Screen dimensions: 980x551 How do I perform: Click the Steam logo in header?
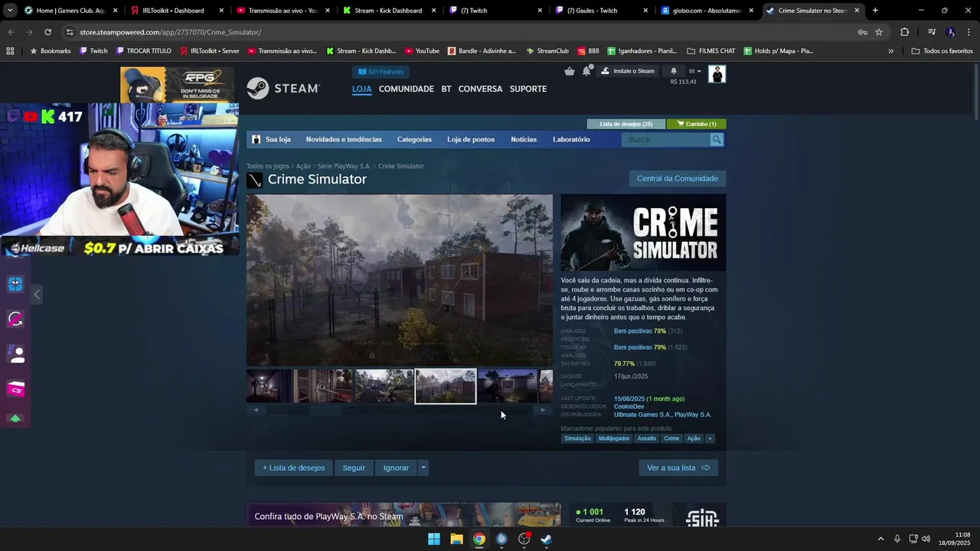click(x=283, y=89)
